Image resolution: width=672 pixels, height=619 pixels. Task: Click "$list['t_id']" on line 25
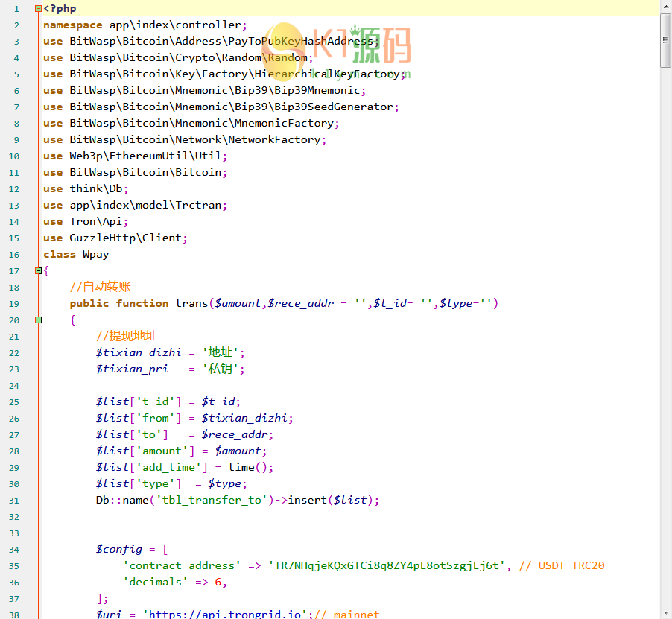pyautogui.click(x=139, y=401)
